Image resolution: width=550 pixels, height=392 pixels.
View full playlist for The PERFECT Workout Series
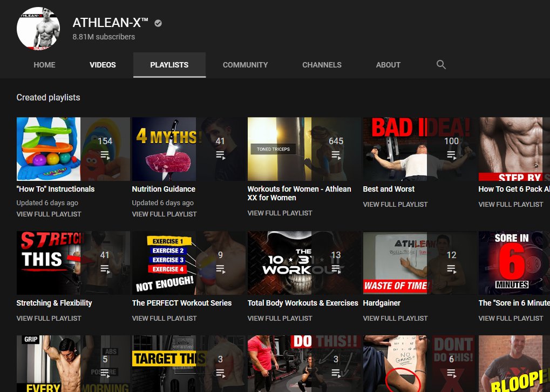[x=164, y=319]
